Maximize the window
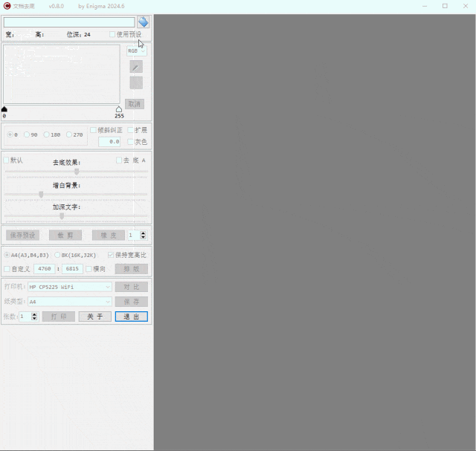Screen dimensions: 476x451 coord(445,6)
